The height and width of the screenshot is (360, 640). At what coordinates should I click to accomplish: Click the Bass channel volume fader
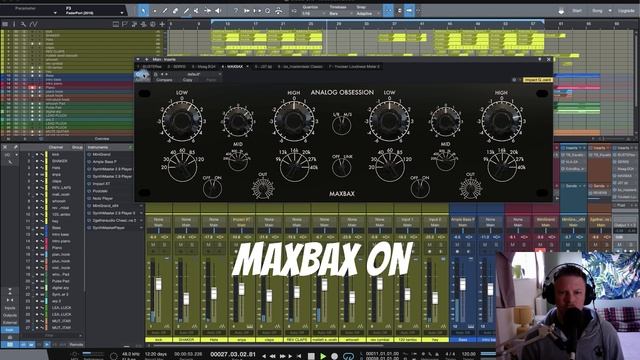(x=462, y=284)
